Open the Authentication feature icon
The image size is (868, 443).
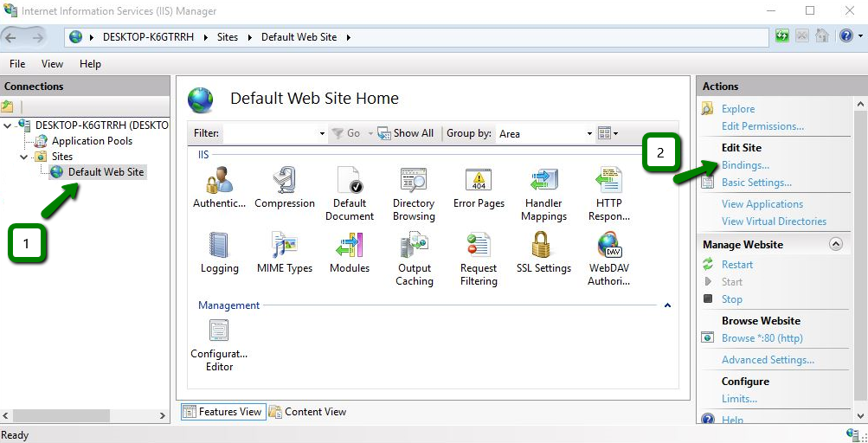(219, 182)
